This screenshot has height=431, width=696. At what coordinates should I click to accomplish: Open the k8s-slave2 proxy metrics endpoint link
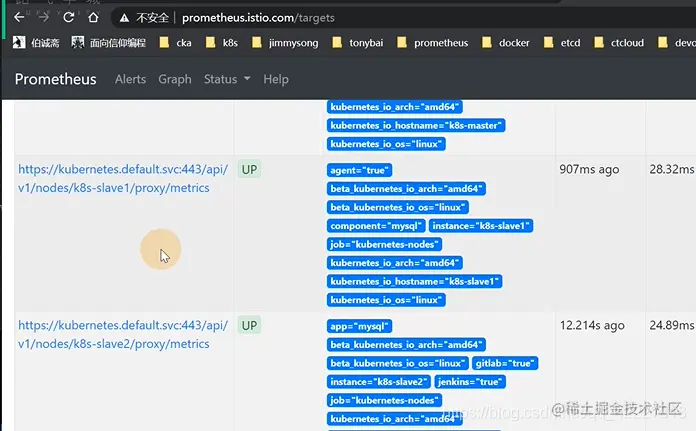[x=123, y=334]
